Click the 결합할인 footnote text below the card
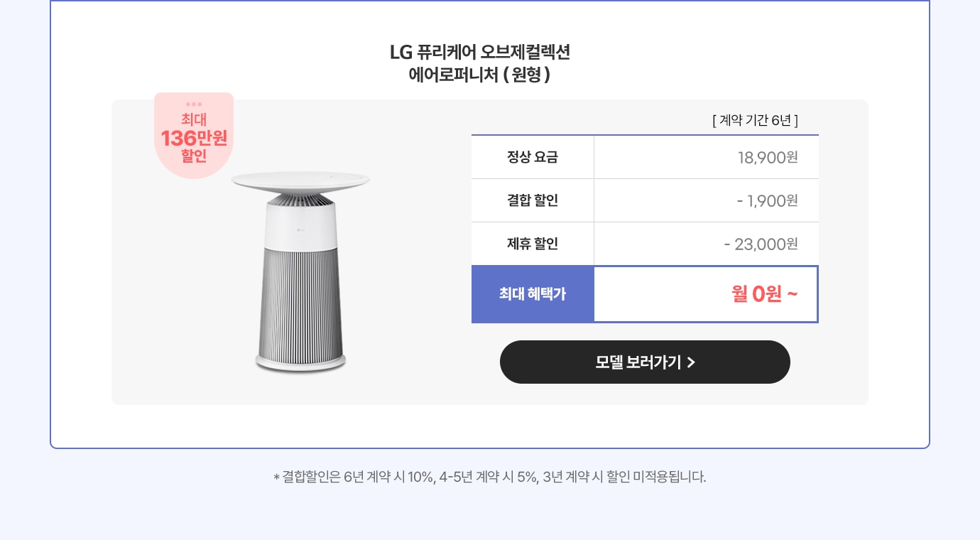Screen dimensions: 980x540 (x=490, y=476)
